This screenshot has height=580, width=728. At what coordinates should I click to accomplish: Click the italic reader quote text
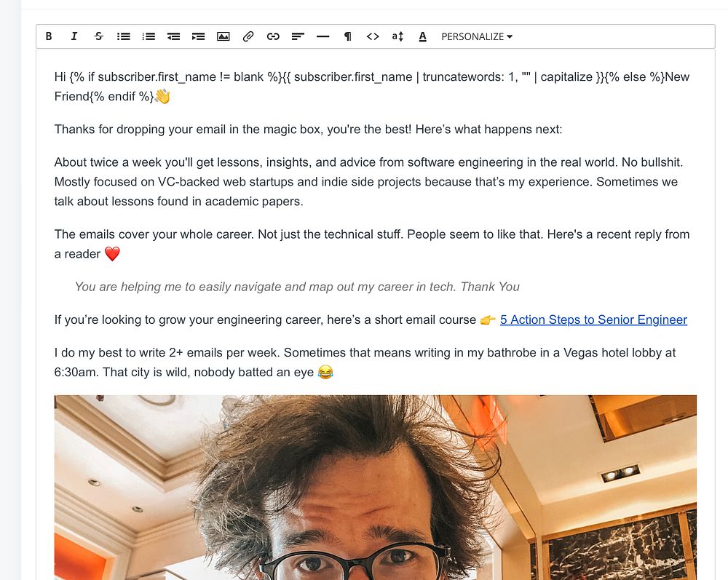(x=297, y=287)
